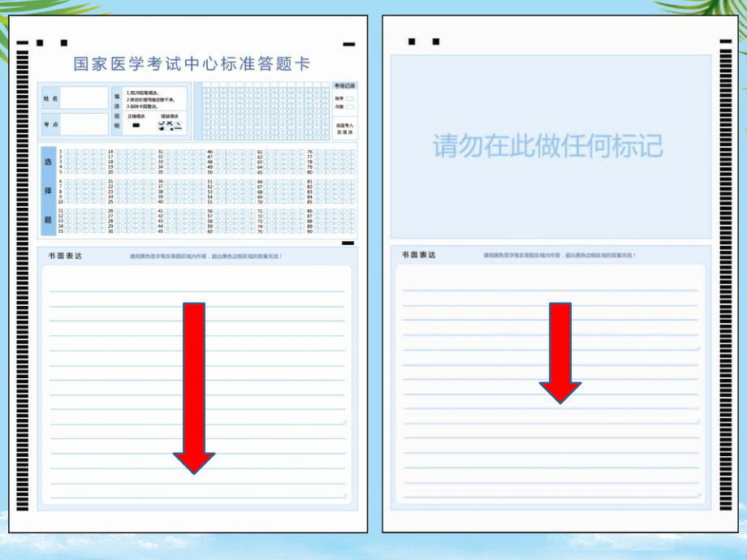Click question number 16
This screenshot has width=747, height=560.
[x=110, y=152]
